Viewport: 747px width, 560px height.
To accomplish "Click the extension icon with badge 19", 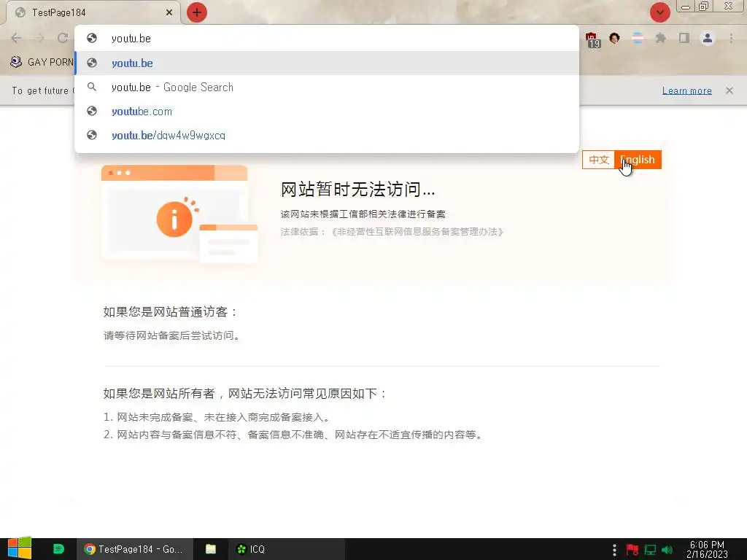I will coord(592,39).
